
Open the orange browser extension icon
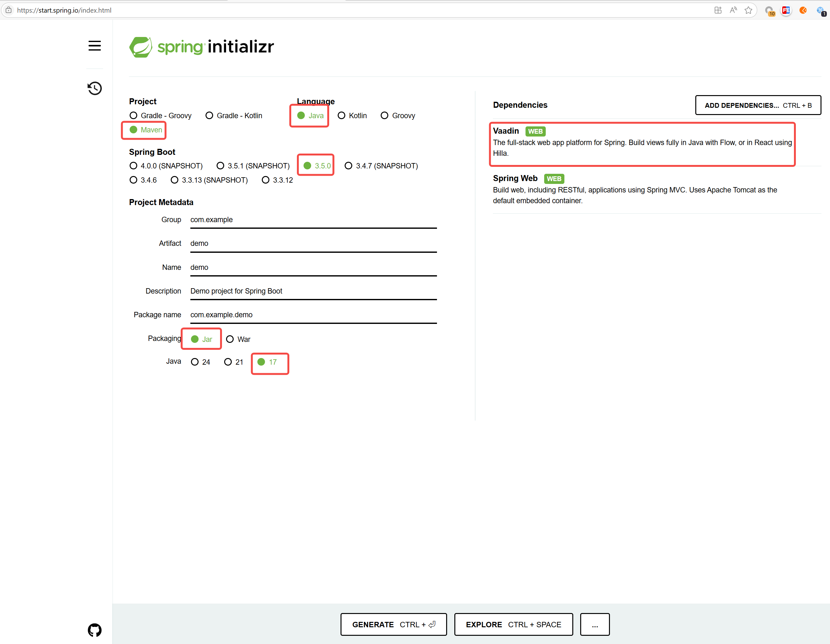(803, 10)
